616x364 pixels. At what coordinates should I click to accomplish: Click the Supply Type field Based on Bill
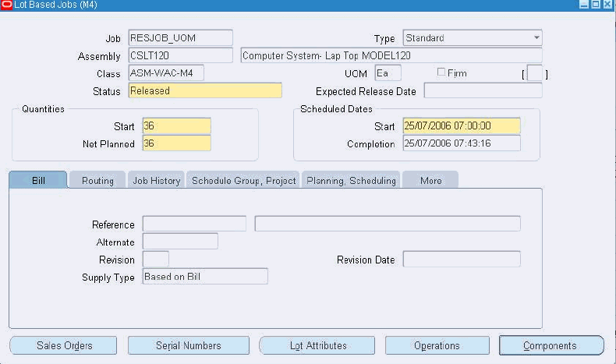[x=205, y=277]
